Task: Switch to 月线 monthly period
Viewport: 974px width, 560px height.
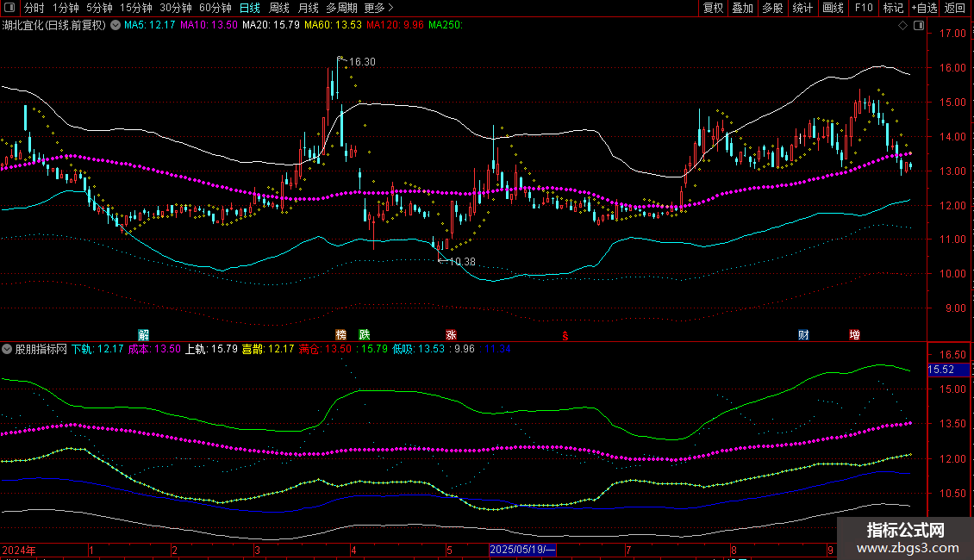Action: pyautogui.click(x=308, y=8)
